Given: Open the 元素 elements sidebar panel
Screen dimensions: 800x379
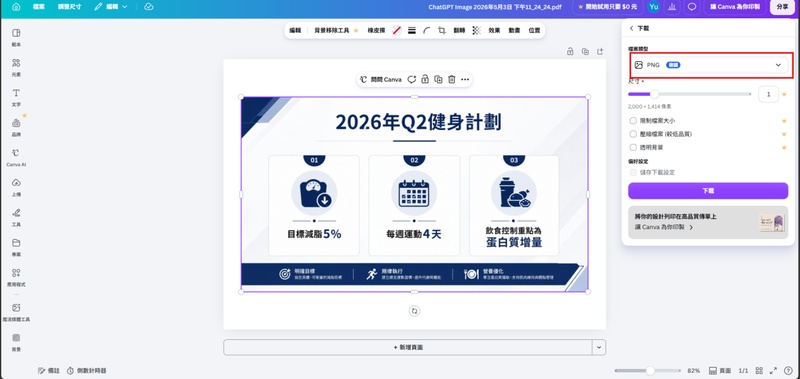Looking at the screenshot, I should (16, 67).
